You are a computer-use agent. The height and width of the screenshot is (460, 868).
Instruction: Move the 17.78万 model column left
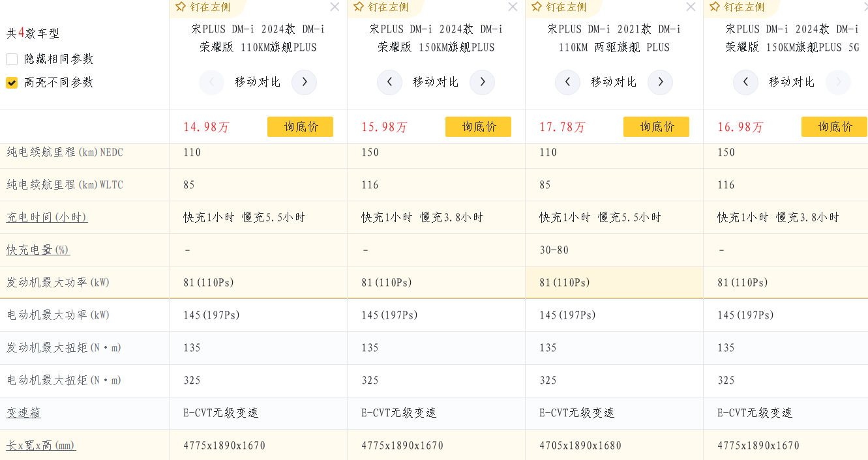tap(567, 82)
